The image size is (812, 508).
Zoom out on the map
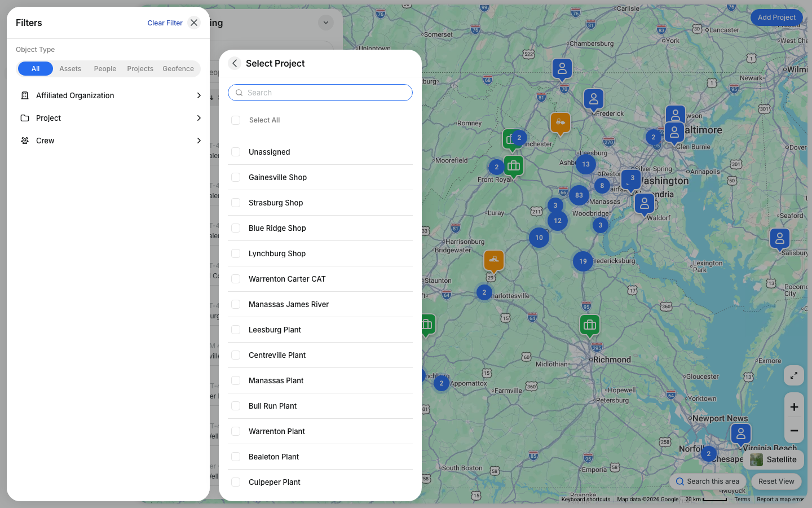pyautogui.click(x=794, y=431)
